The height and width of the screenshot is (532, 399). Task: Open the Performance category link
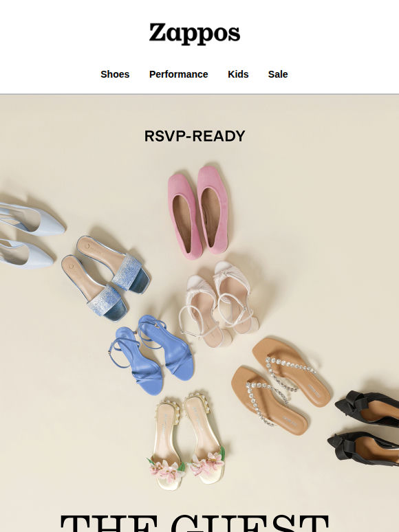coord(179,74)
